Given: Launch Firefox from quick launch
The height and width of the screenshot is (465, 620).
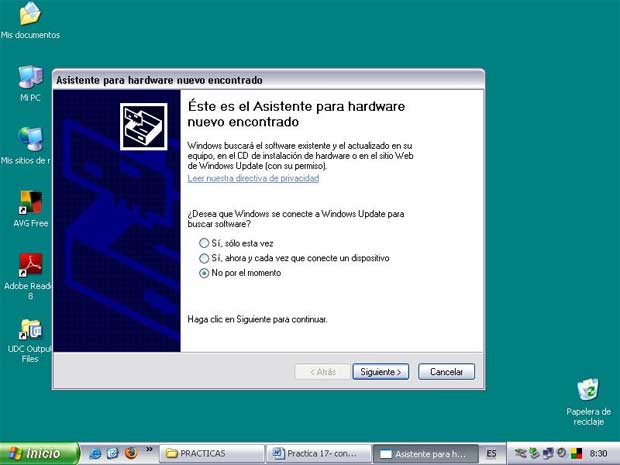Looking at the screenshot, I should click(130, 453).
